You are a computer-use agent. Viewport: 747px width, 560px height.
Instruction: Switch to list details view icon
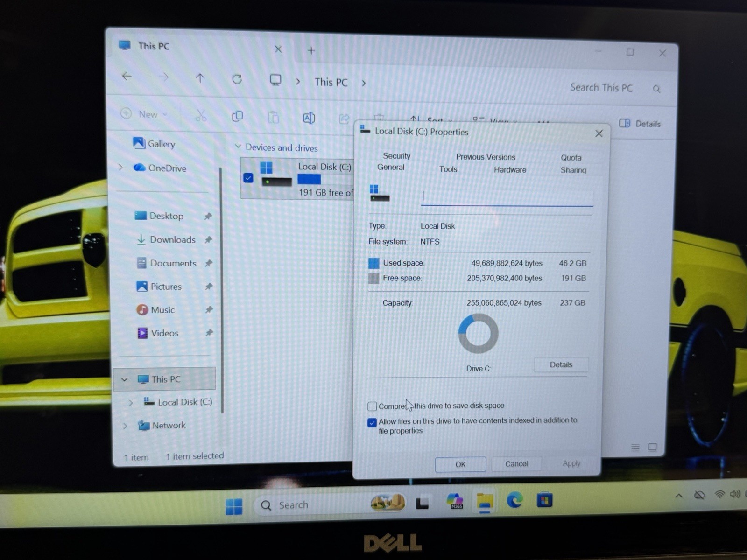(x=635, y=448)
